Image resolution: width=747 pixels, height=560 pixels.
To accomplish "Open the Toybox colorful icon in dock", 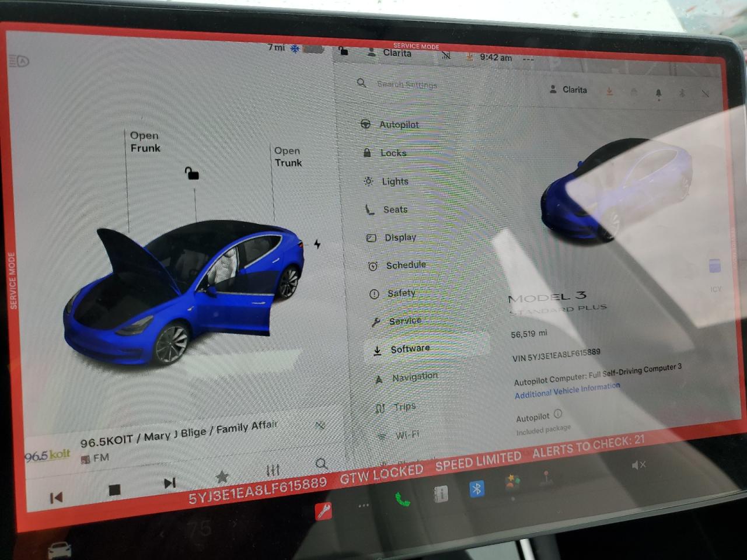I will pos(512,482).
